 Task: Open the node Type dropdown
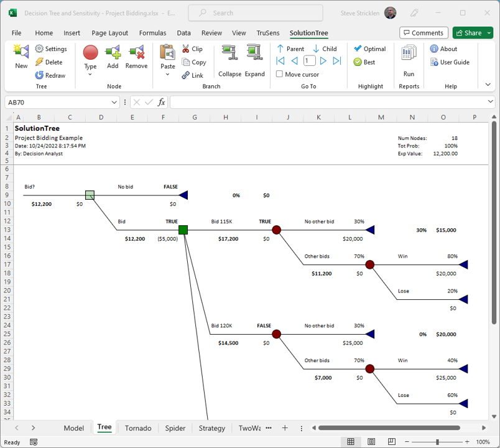(90, 75)
